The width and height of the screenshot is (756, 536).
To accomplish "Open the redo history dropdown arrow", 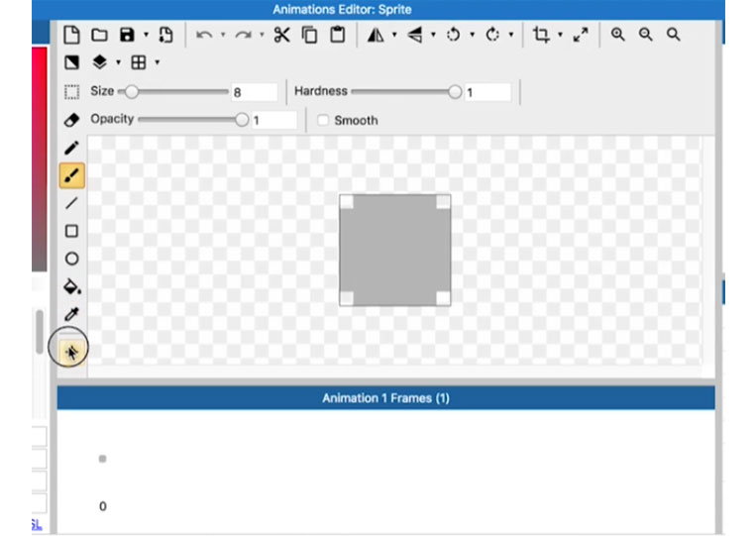I will pyautogui.click(x=262, y=35).
